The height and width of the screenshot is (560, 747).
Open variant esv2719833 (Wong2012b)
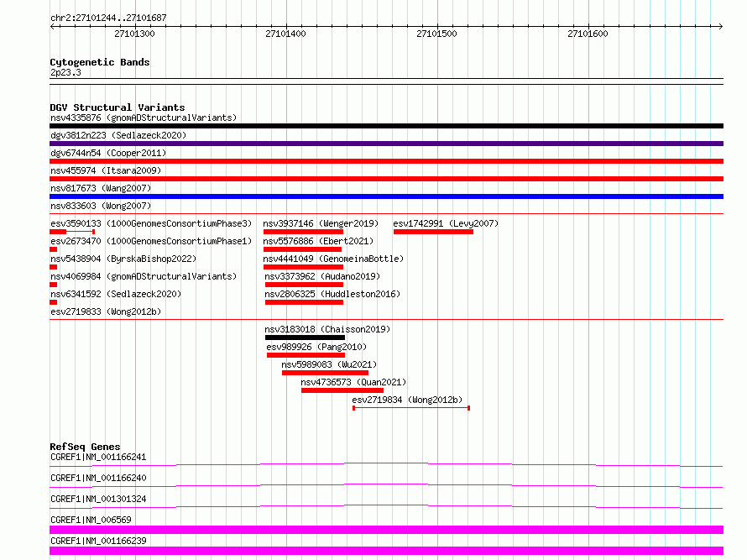(106, 311)
